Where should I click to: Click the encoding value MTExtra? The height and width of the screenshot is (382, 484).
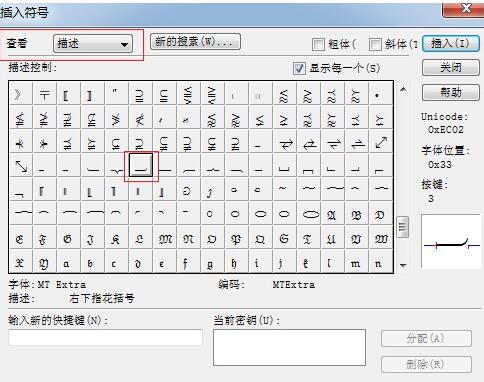click(x=294, y=285)
